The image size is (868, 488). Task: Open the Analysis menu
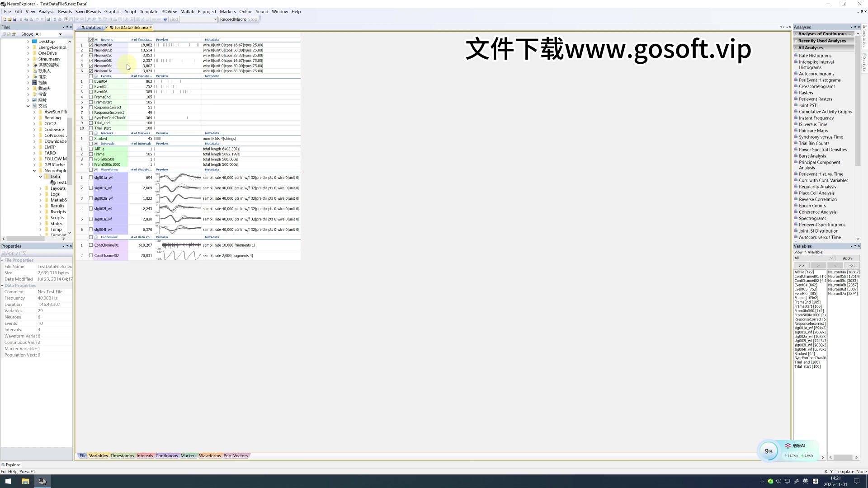[x=47, y=11]
